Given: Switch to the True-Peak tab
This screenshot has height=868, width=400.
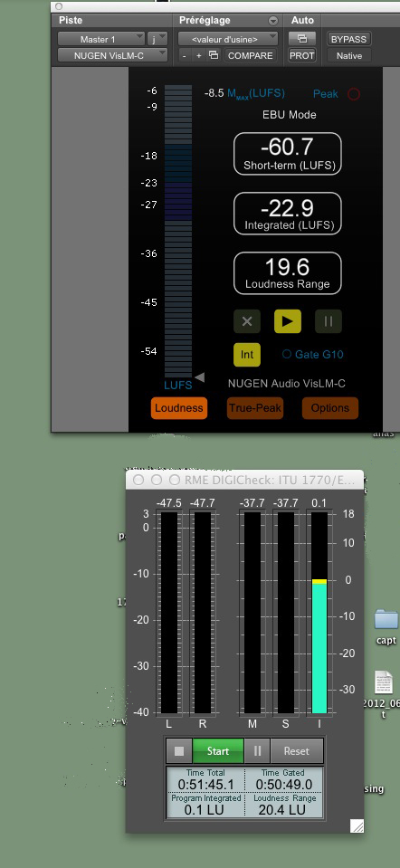Looking at the screenshot, I should point(255,408).
